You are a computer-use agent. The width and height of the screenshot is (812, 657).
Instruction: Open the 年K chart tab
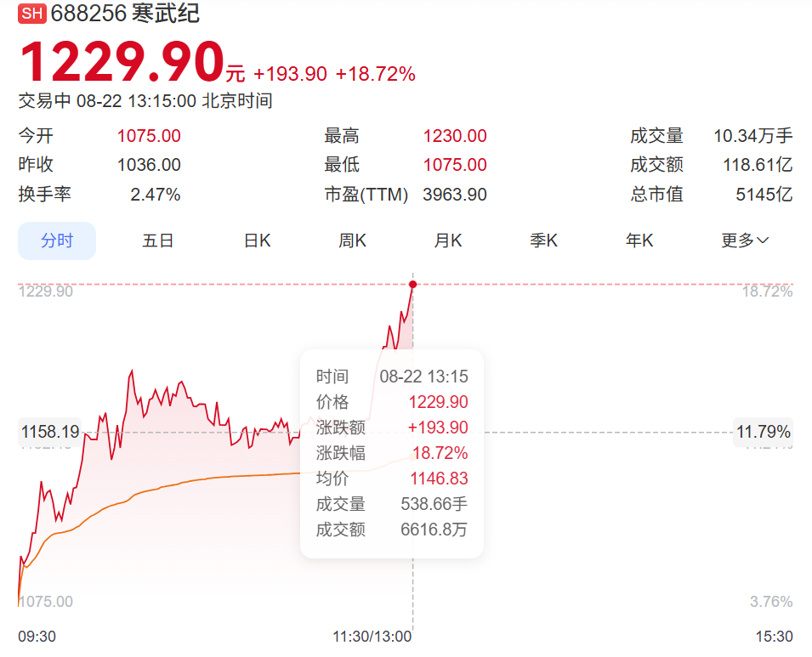(639, 241)
